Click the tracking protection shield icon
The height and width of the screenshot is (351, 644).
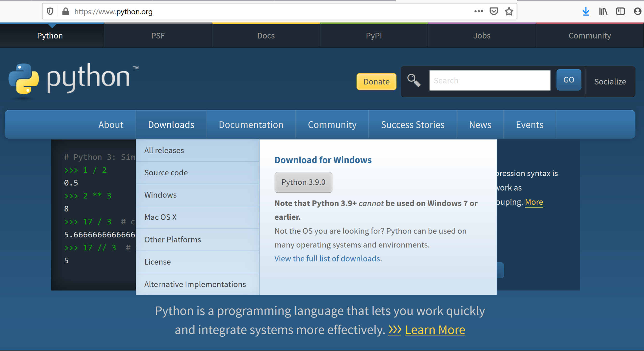(50, 11)
